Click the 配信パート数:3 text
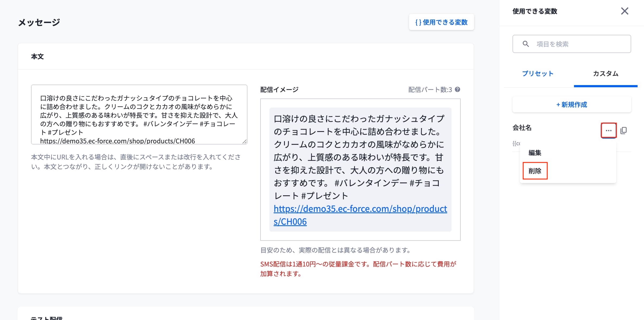The image size is (644, 320). 430,90
